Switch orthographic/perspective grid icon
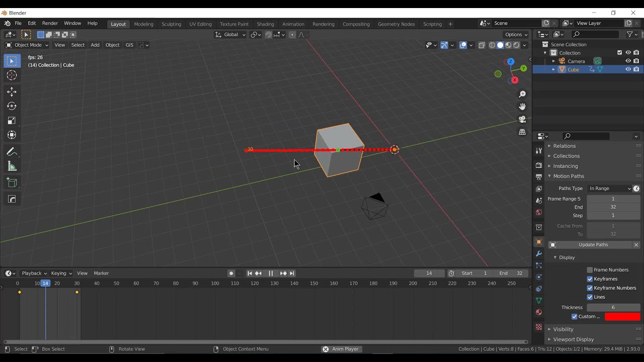 pos(522,132)
